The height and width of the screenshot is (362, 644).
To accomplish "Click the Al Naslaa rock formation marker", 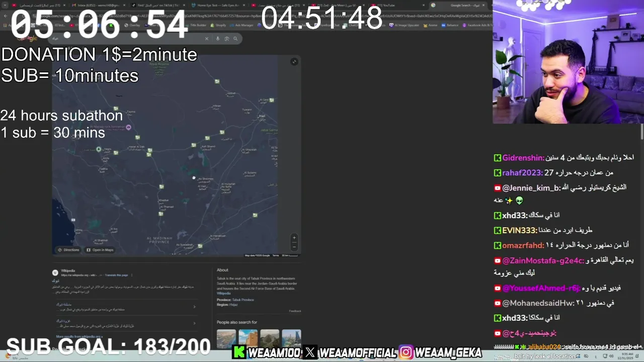I will coord(129,127).
